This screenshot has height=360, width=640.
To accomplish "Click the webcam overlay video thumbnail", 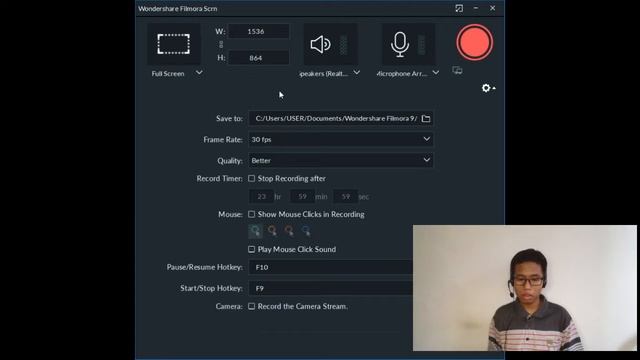I will click(x=524, y=288).
